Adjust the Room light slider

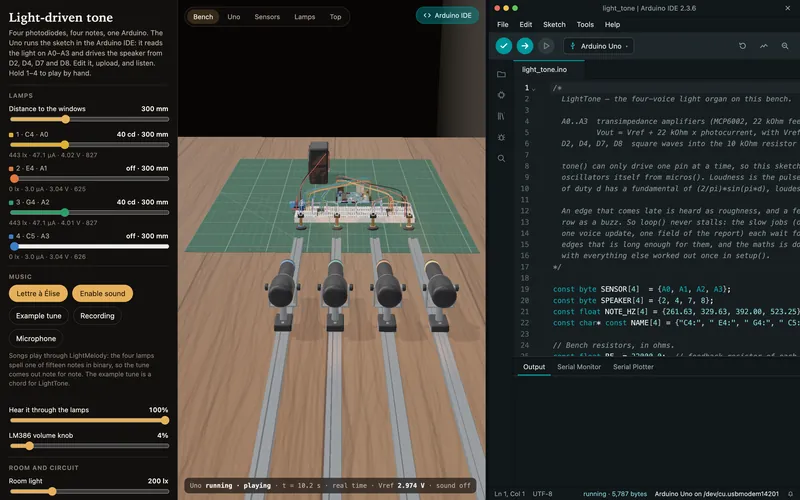pyautogui.click(x=89, y=491)
